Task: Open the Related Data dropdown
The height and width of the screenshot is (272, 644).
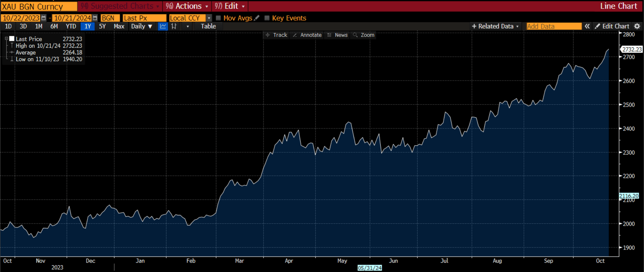Action: pyautogui.click(x=495, y=26)
